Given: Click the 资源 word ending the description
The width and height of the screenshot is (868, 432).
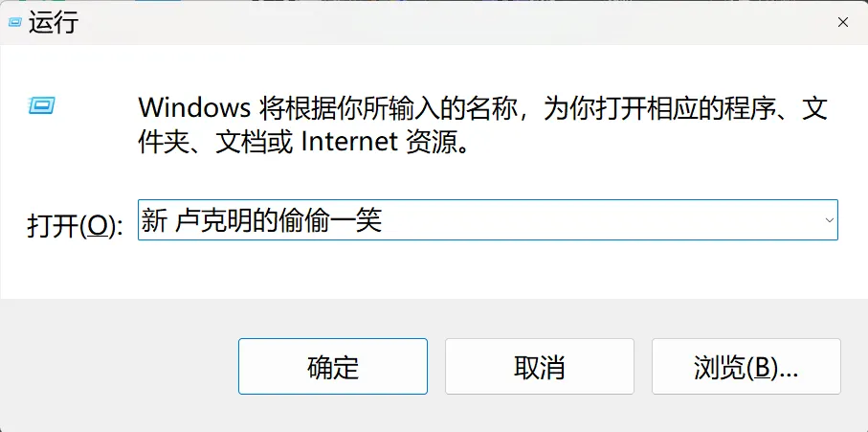Looking at the screenshot, I should pos(434,143).
